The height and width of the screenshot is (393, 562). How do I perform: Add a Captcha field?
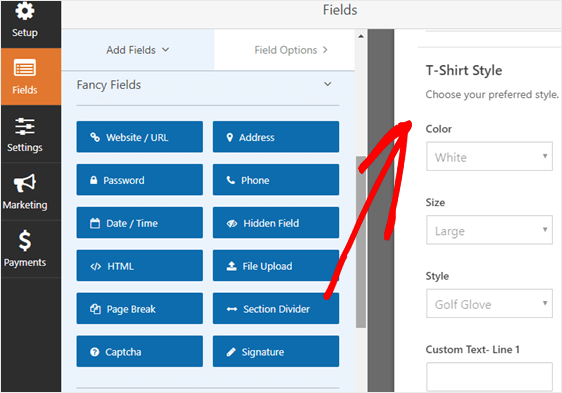tap(139, 351)
